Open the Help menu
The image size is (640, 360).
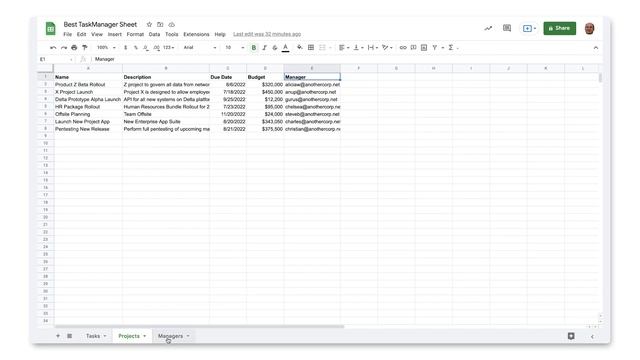[x=220, y=34]
